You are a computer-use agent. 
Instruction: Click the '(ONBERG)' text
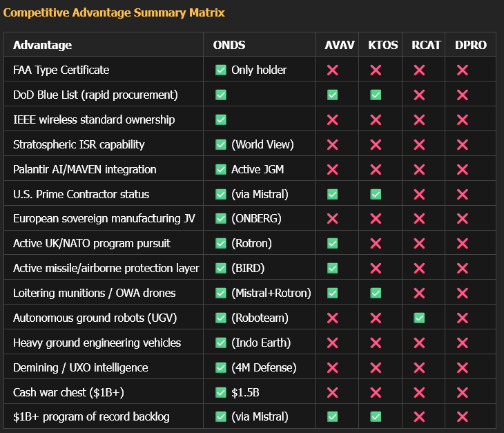pyautogui.click(x=257, y=219)
